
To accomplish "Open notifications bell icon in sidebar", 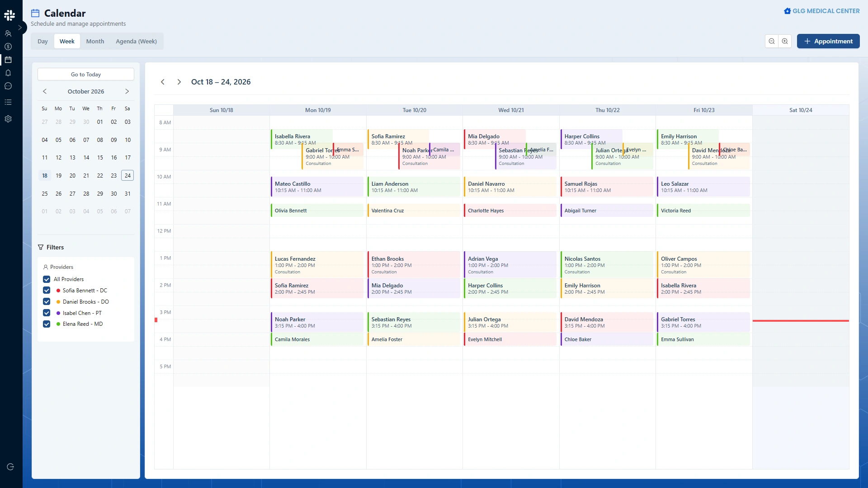I will tap(8, 73).
